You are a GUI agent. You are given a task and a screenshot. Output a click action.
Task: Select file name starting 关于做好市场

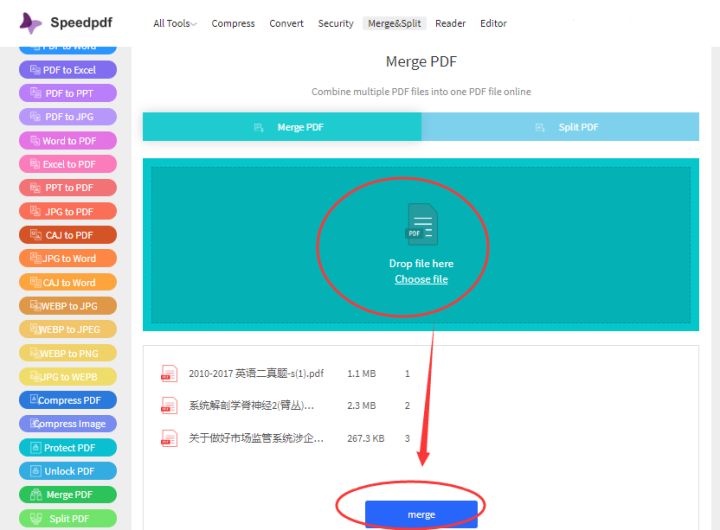[x=256, y=438]
